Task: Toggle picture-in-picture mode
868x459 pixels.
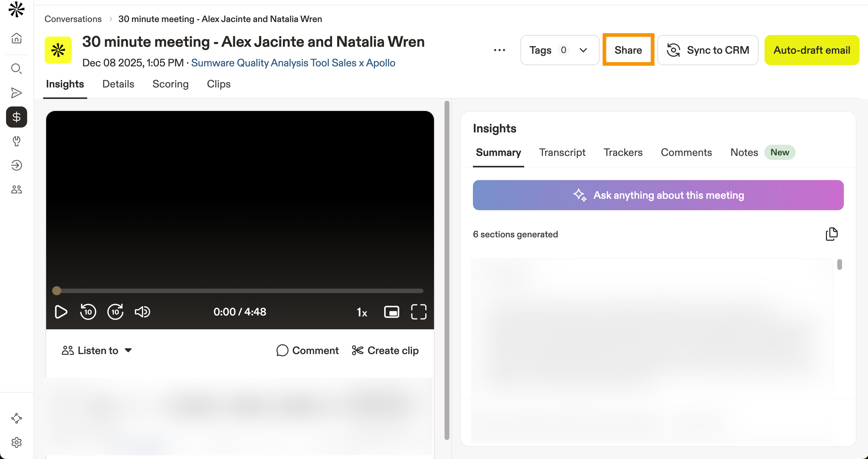Action: (391, 312)
